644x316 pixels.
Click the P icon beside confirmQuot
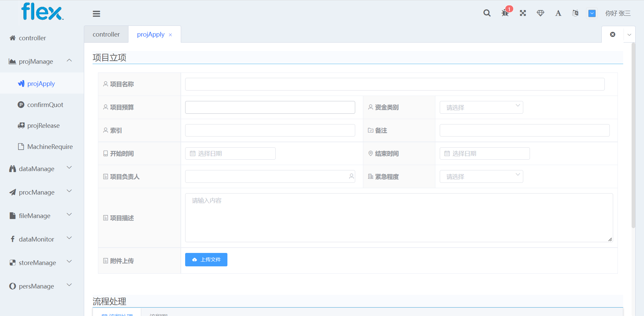click(21, 105)
